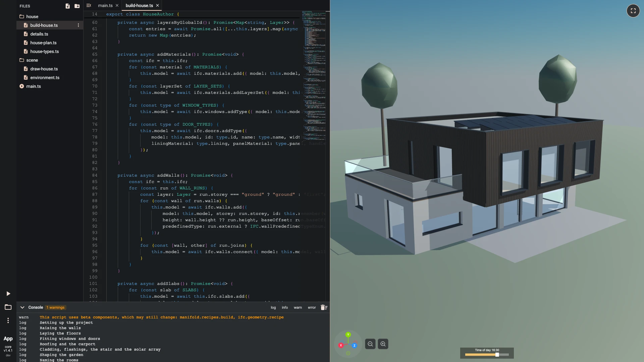Zoom out in the 3D viewport
The height and width of the screenshot is (362, 644).
(370, 344)
